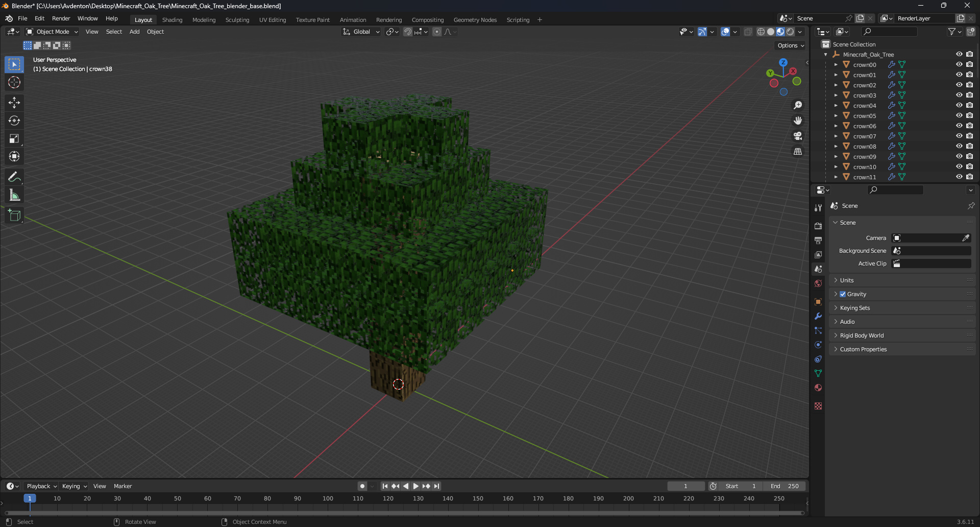Activate the Select Box tool
The image size is (980, 527).
pyautogui.click(x=14, y=64)
